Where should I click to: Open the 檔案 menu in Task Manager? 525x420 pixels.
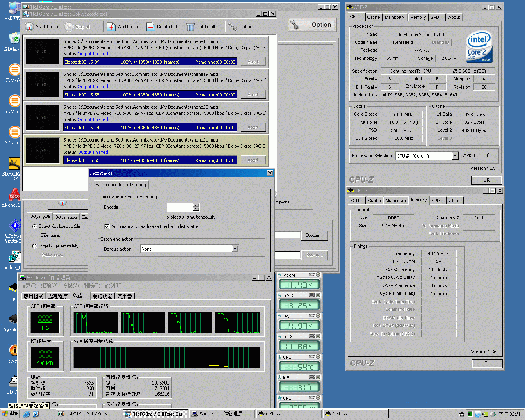(28, 285)
